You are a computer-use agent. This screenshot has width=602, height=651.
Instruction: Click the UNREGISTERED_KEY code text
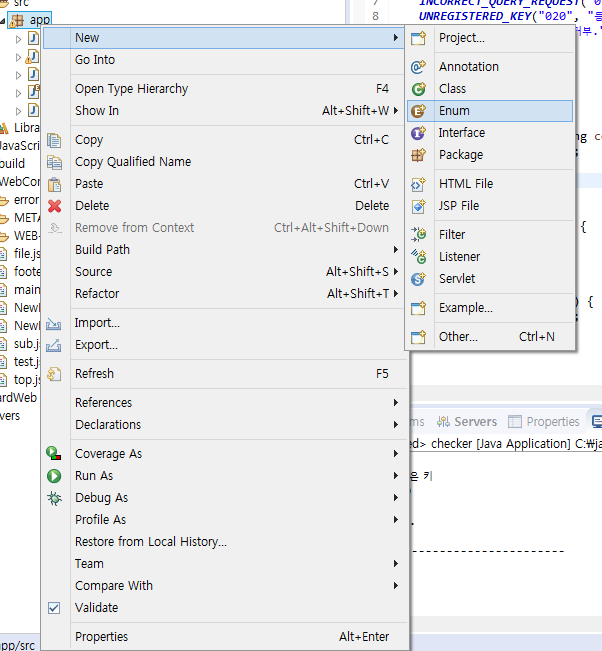coord(475,16)
